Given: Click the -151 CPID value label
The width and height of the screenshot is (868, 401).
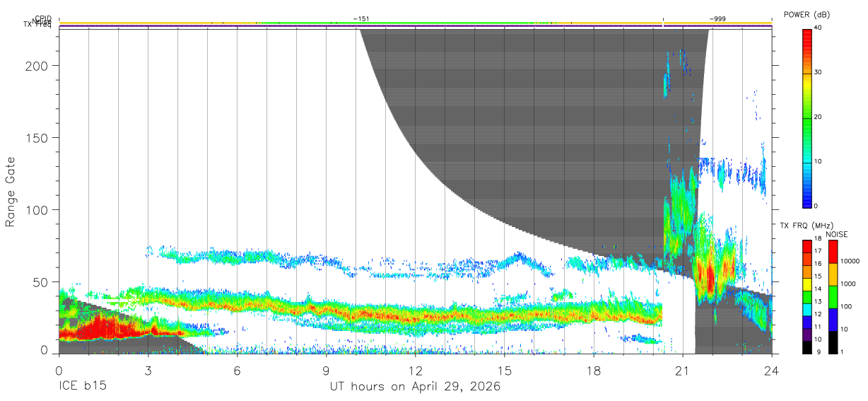Looking at the screenshot, I should pyautogui.click(x=361, y=19).
